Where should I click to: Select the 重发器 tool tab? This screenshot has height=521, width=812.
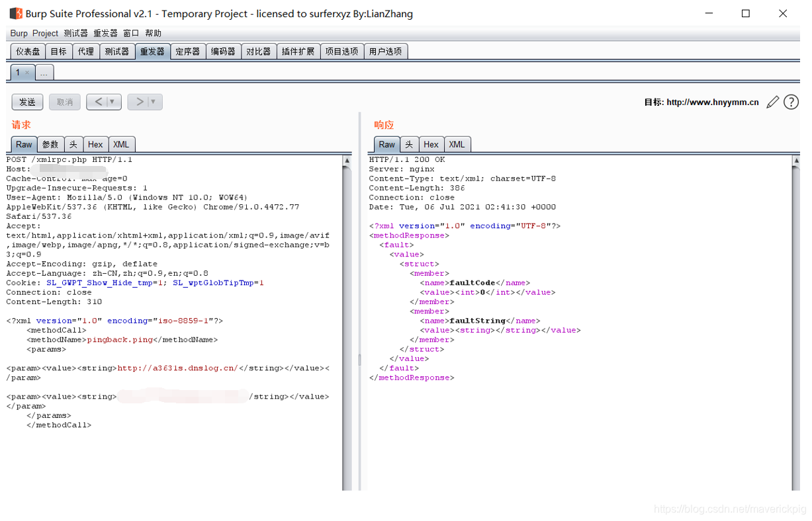152,52
